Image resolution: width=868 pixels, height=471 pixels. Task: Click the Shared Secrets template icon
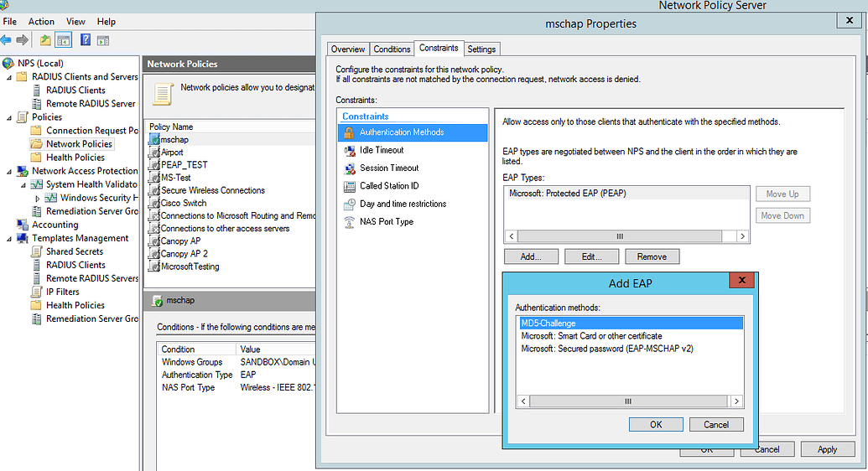[x=37, y=251]
